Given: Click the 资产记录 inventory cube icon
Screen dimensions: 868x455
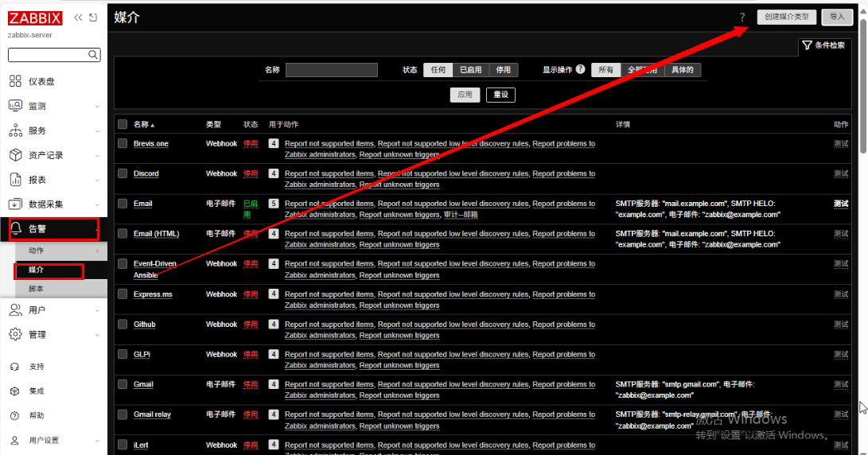Looking at the screenshot, I should (15, 155).
